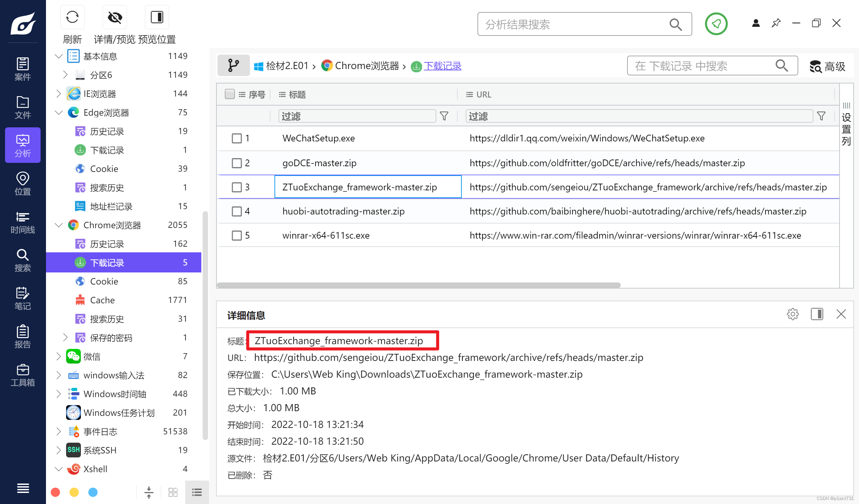Click the 高级 advanced search button

point(827,66)
